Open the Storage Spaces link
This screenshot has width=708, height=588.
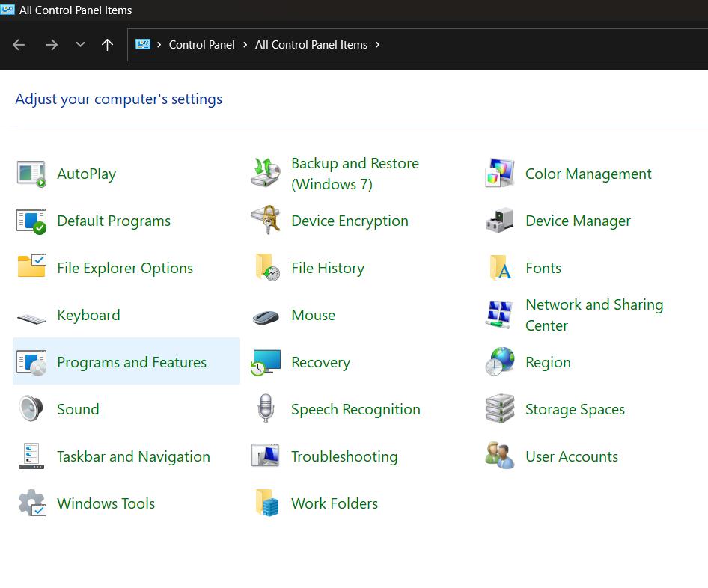point(575,409)
